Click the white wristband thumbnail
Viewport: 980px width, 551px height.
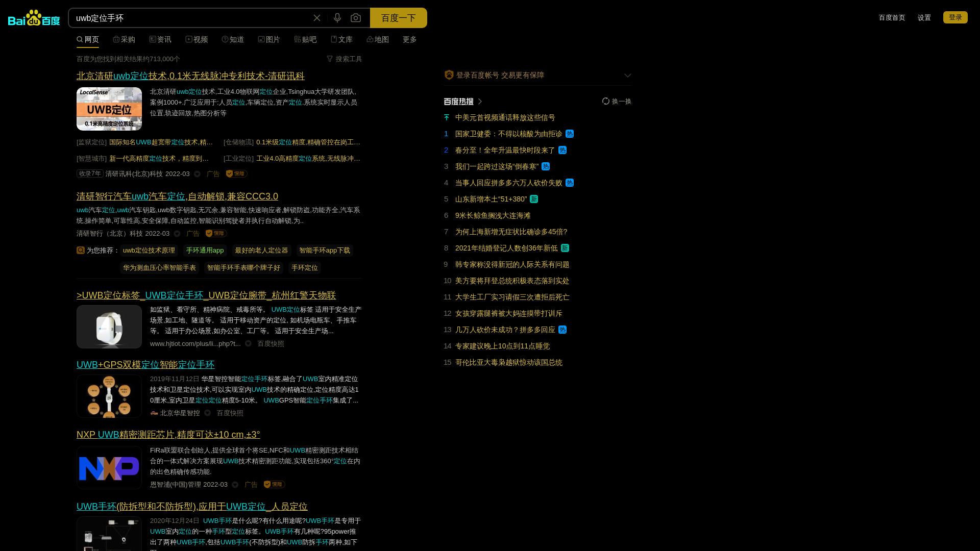click(109, 327)
